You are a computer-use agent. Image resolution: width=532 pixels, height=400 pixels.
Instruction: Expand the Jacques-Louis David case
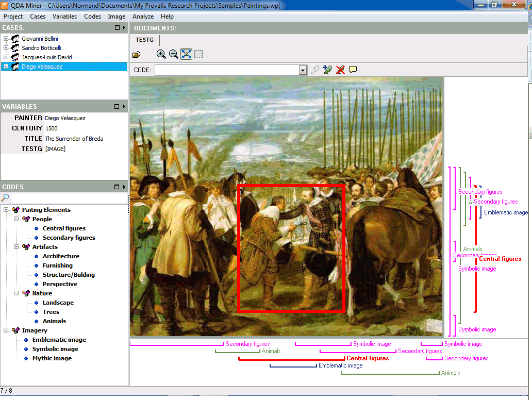pos(6,57)
